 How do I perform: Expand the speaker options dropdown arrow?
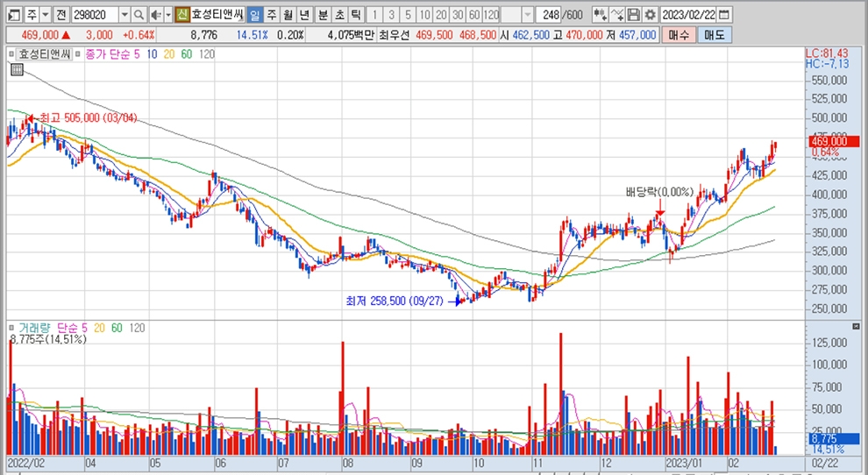point(167,15)
